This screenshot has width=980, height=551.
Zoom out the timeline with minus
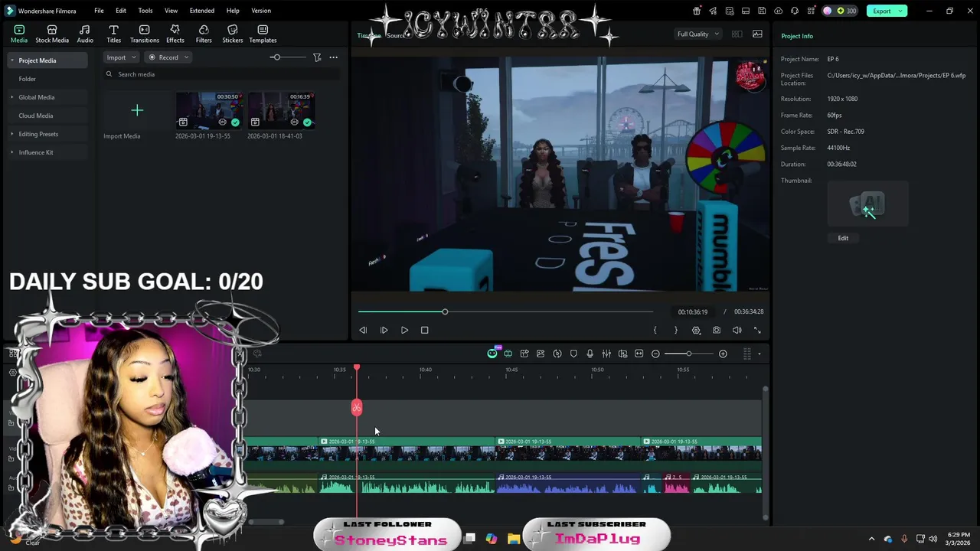655,354
